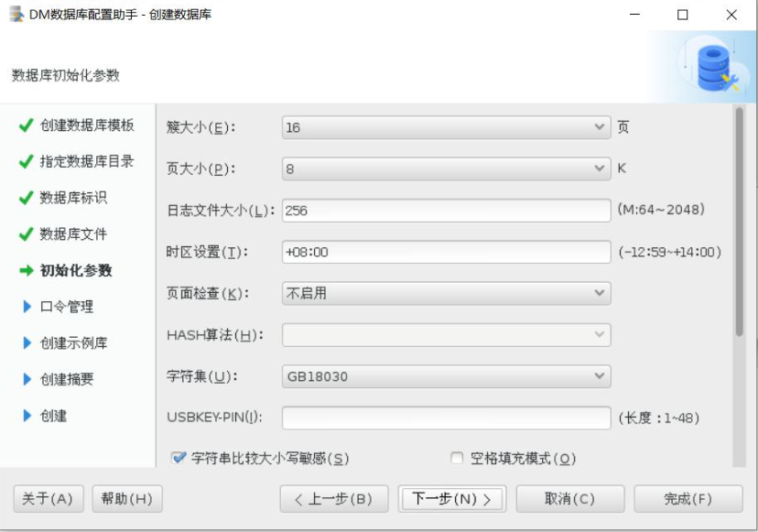
Task: Open the HASH算法 dropdown
Action: tap(446, 335)
